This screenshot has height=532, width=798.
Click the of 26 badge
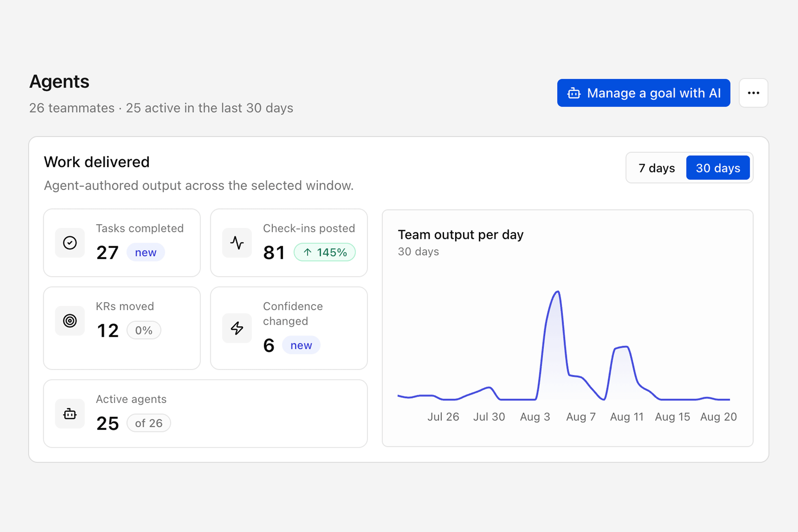(x=149, y=423)
